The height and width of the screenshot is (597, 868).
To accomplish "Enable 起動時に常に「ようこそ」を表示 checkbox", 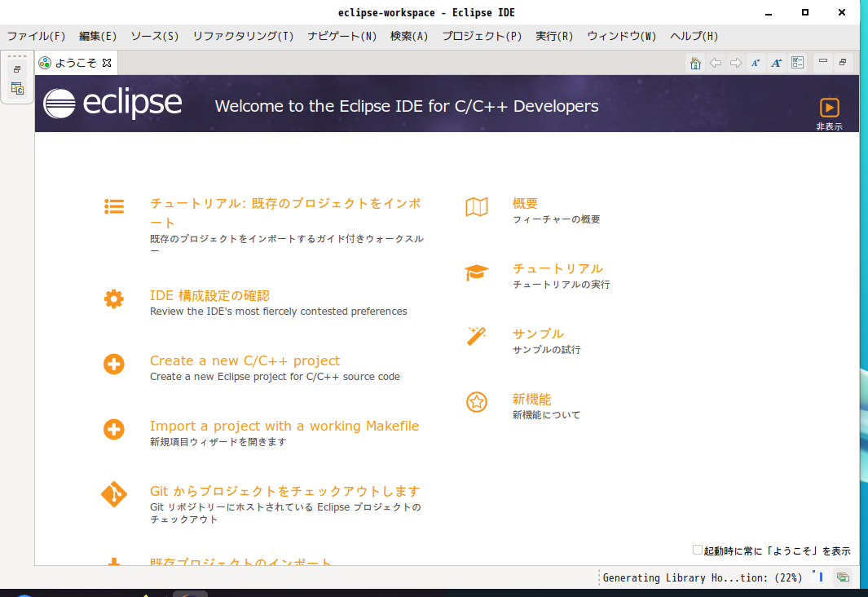I will point(698,550).
